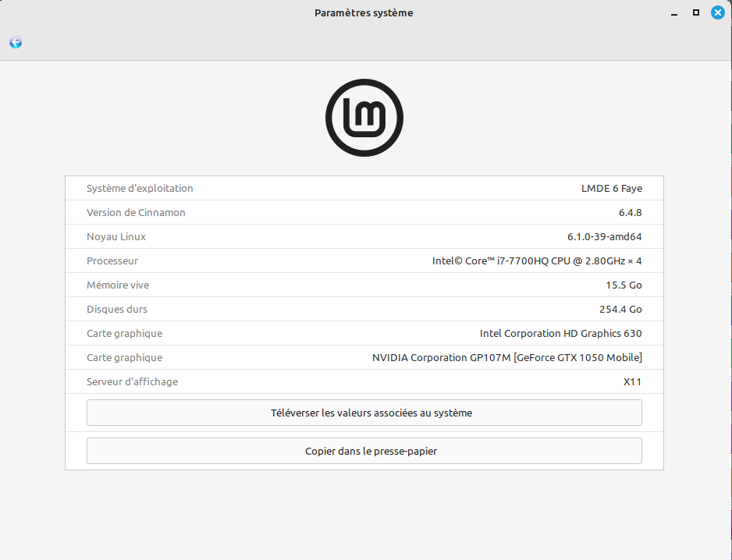The height and width of the screenshot is (560, 732).
Task: Select the Cinnamon version '6.4.8'
Action: point(631,212)
